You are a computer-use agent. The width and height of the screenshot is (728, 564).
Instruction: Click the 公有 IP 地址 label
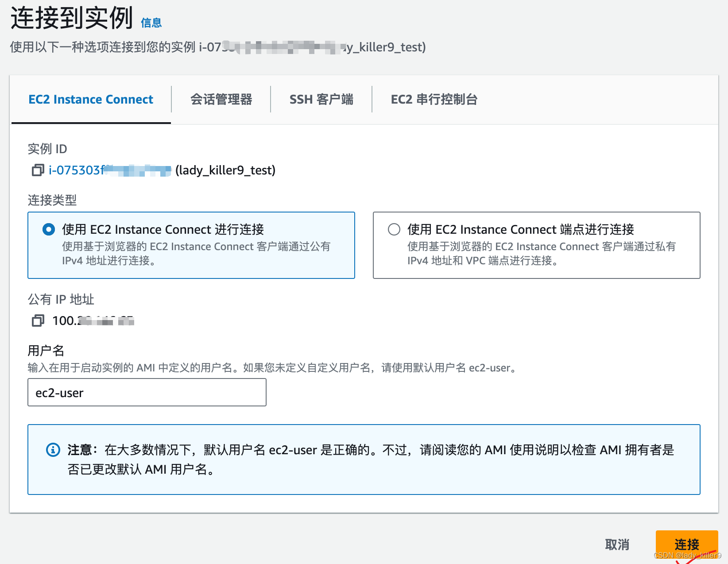61,299
